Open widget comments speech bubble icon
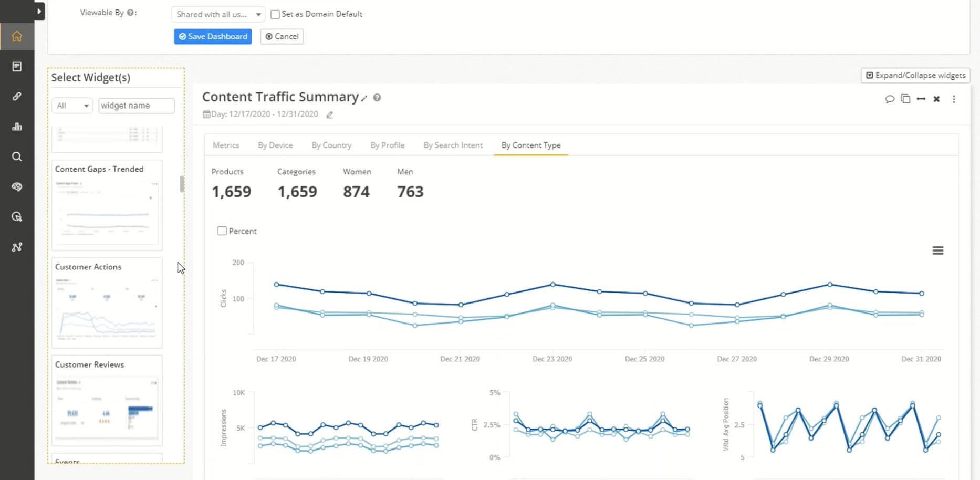This screenshot has height=480, width=980. [x=890, y=99]
